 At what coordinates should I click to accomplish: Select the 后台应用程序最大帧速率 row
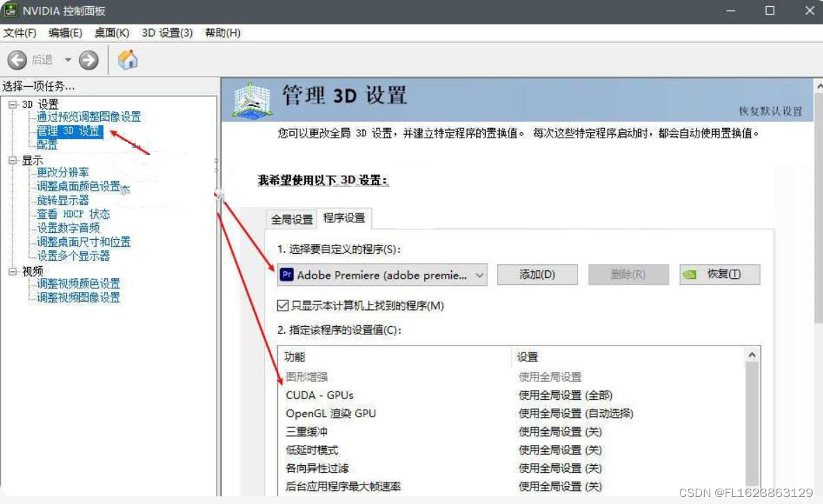[512, 487]
